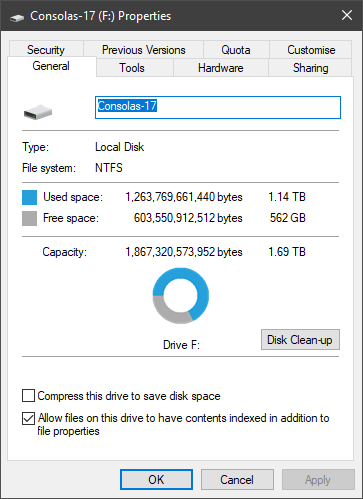Image resolution: width=363 pixels, height=499 pixels.
Task: Switch to the Security tab
Action: (46, 50)
